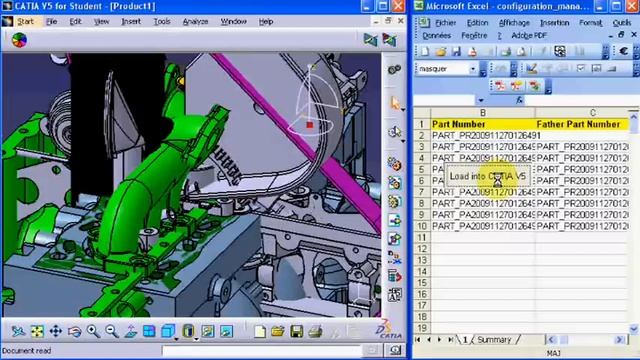The image size is (640, 360).
Task: Click the CATIA colorful workbench icon top-left
Action: coord(19,40)
